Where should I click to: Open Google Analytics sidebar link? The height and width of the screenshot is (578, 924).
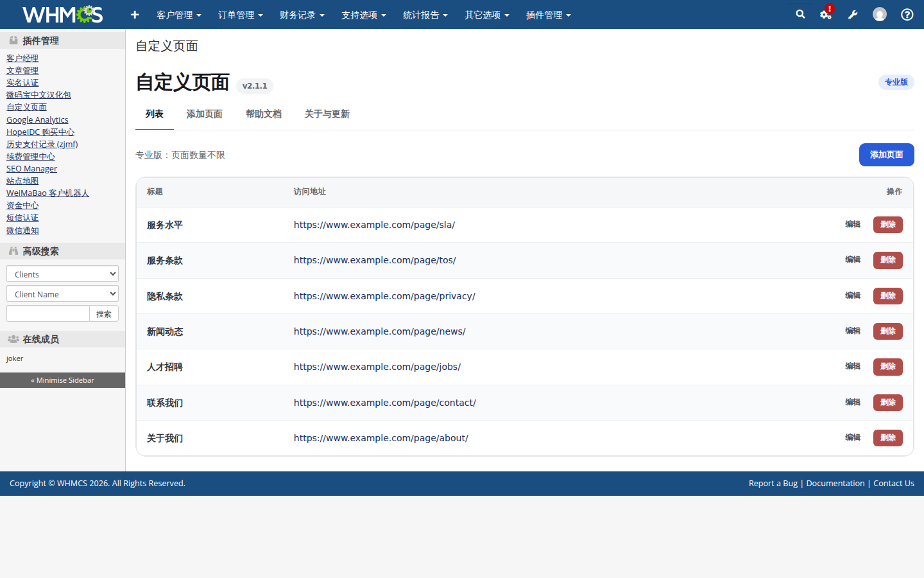click(37, 120)
